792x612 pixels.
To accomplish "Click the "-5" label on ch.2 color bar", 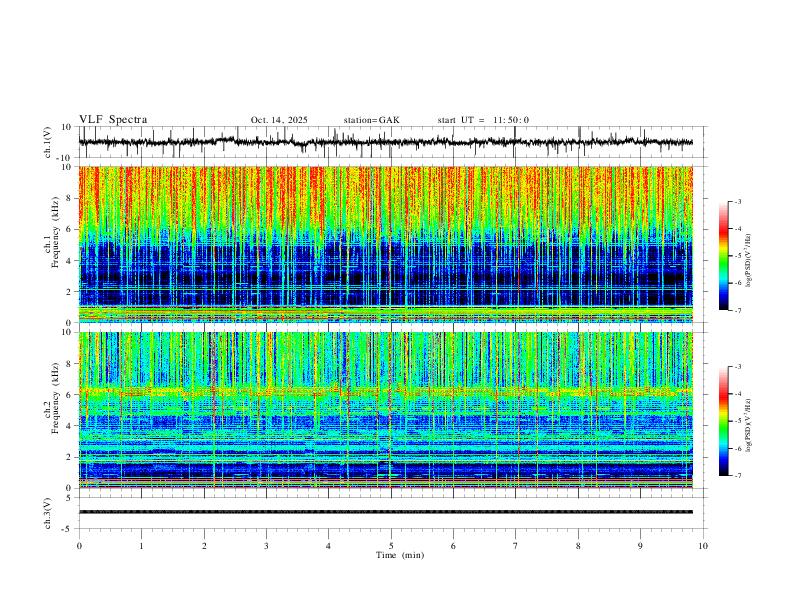I will (737, 421).
